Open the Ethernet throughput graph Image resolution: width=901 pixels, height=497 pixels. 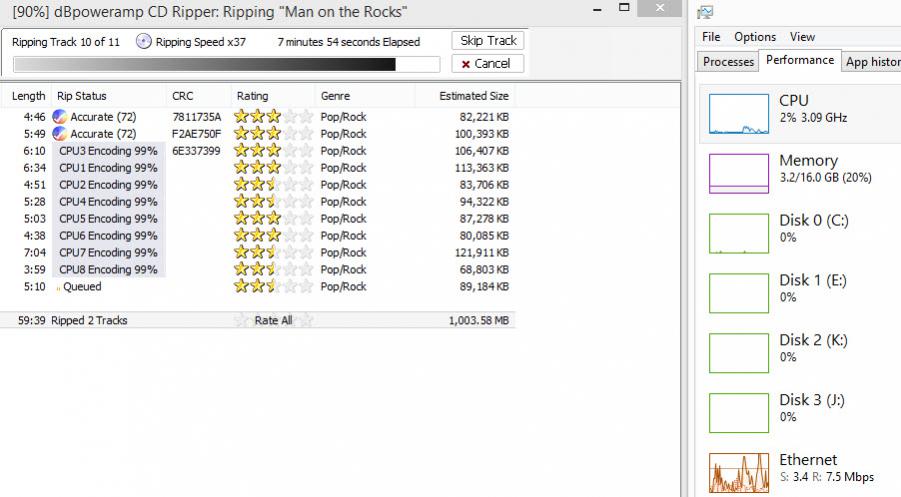click(x=739, y=472)
